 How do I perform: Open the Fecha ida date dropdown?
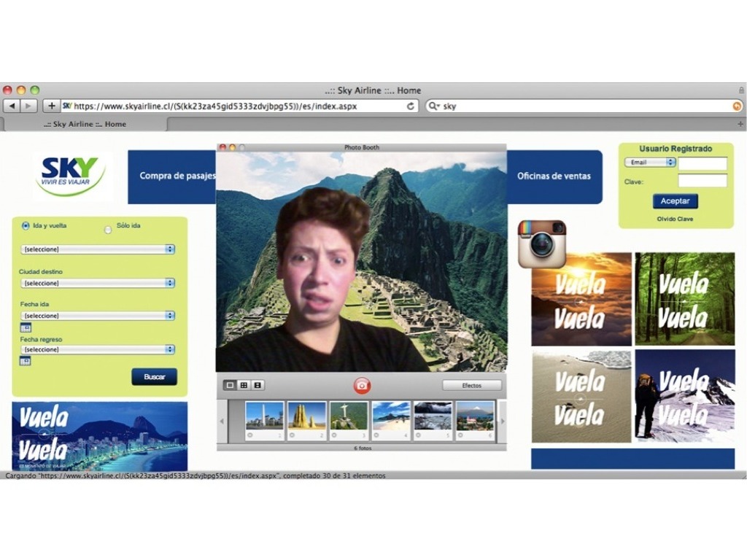(98, 316)
